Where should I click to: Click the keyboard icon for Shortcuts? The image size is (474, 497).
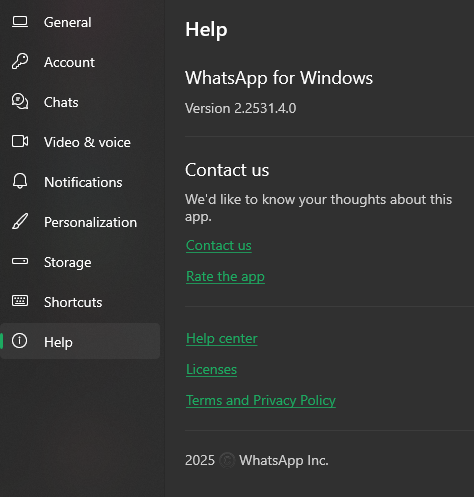pyautogui.click(x=20, y=301)
